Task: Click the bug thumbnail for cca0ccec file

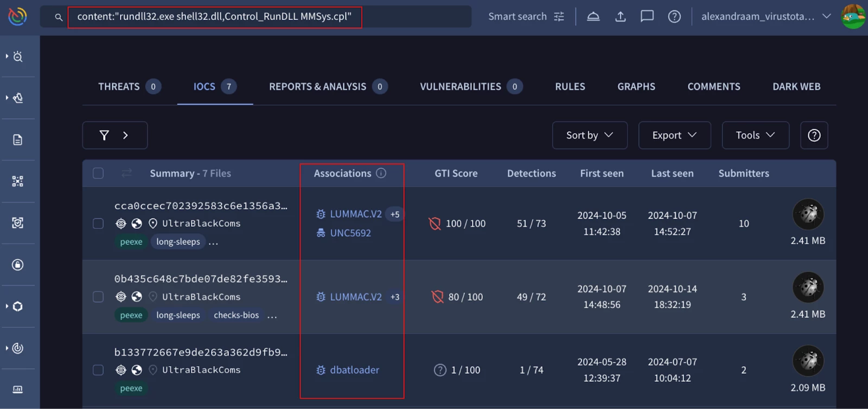Action: tap(808, 214)
